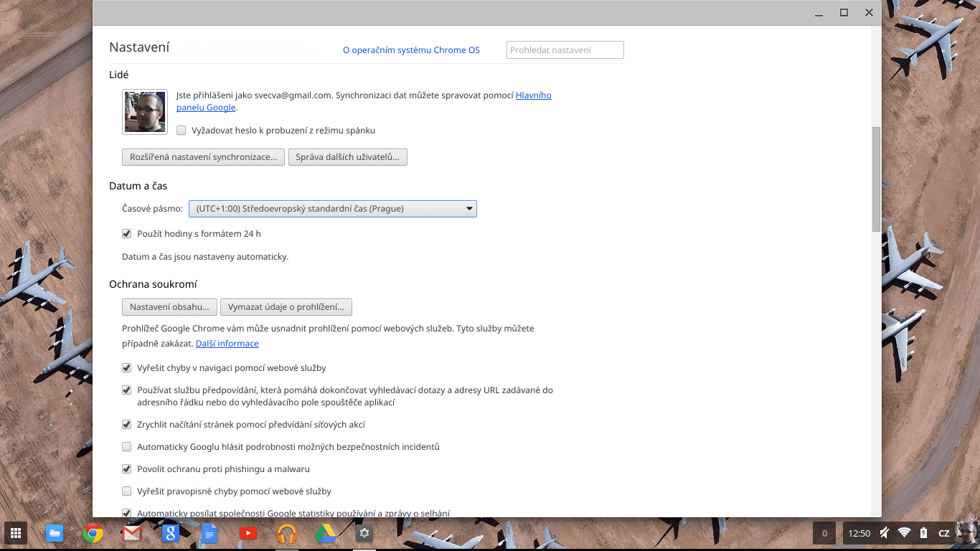
Task: Open the app launcher grid
Action: (16, 533)
